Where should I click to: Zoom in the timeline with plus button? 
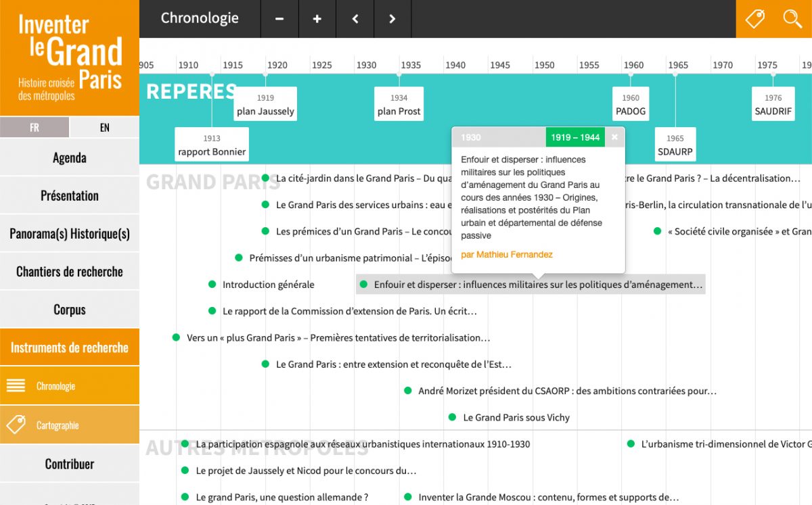(317, 19)
